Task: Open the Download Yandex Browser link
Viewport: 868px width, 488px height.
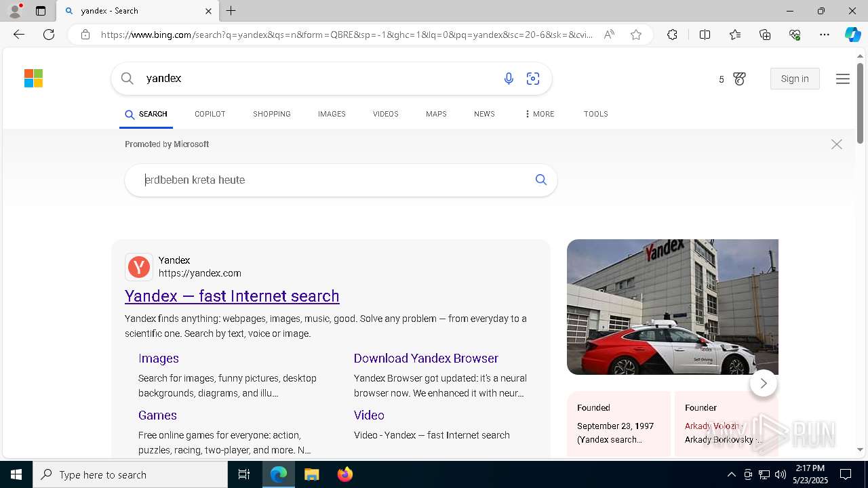Action: 426,359
